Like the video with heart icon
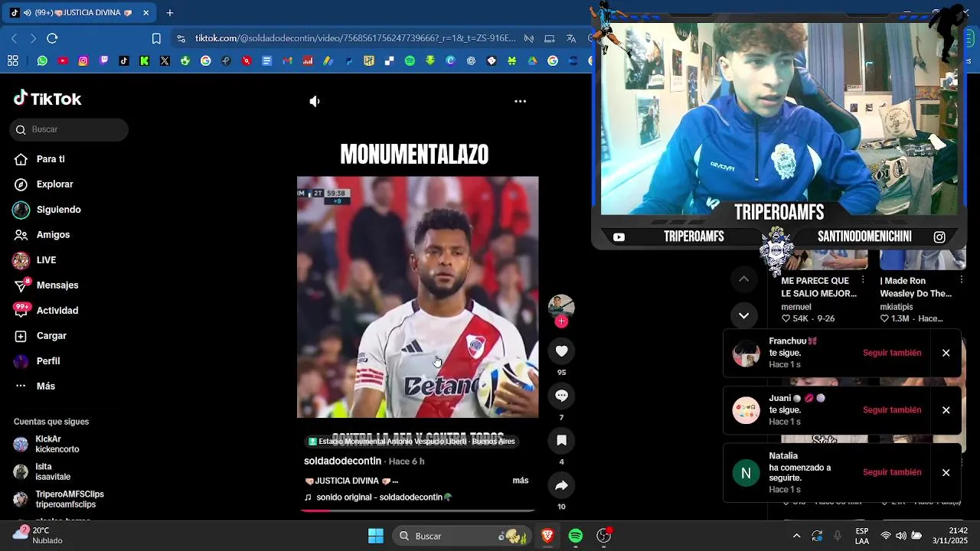 coord(561,350)
